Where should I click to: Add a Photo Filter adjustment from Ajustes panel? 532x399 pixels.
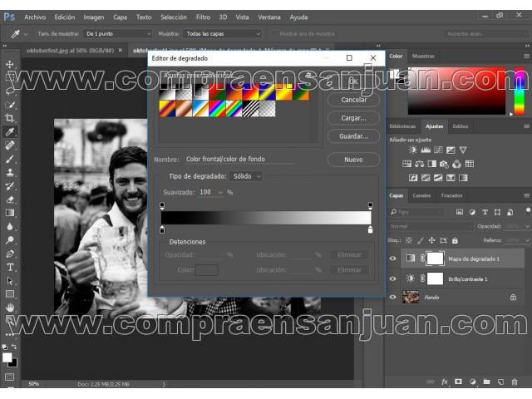(444, 165)
